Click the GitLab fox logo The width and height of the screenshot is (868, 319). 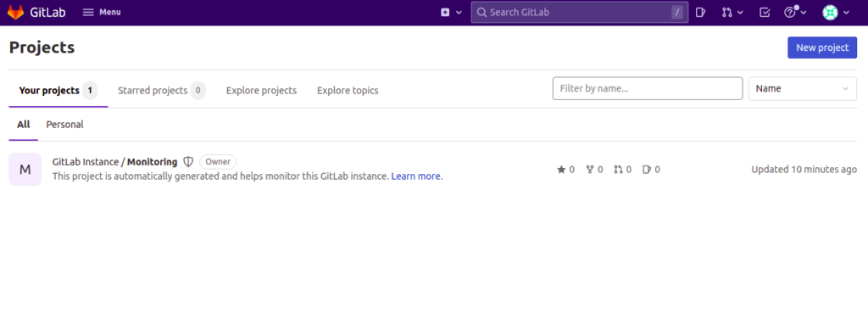pos(15,12)
